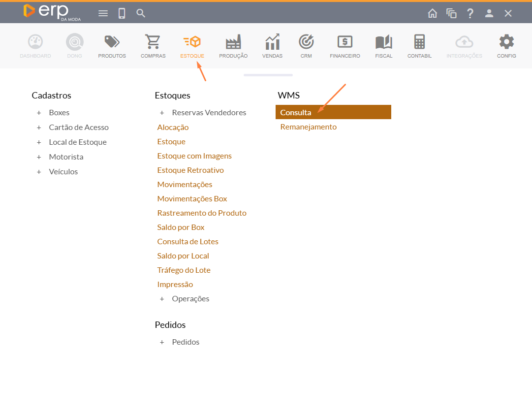The height and width of the screenshot is (419, 532).
Task: Open the Config gear settings
Action: click(x=506, y=43)
